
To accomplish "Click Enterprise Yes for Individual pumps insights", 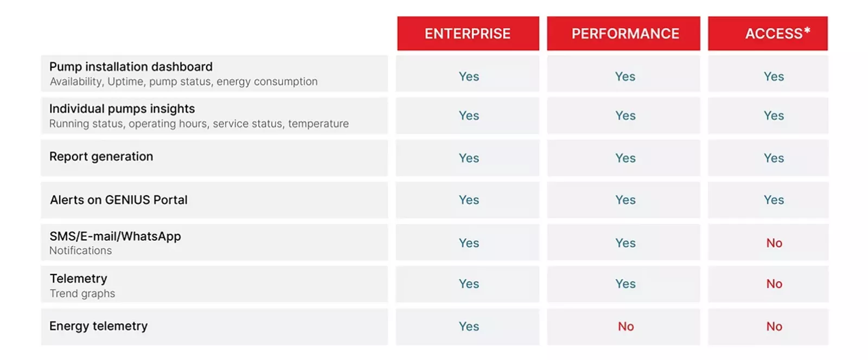I will (469, 115).
